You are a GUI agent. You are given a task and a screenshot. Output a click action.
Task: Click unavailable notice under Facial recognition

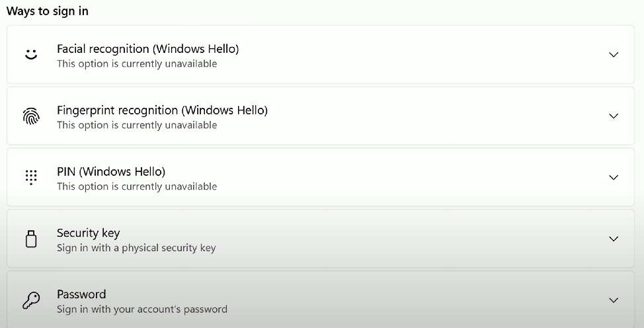click(137, 63)
